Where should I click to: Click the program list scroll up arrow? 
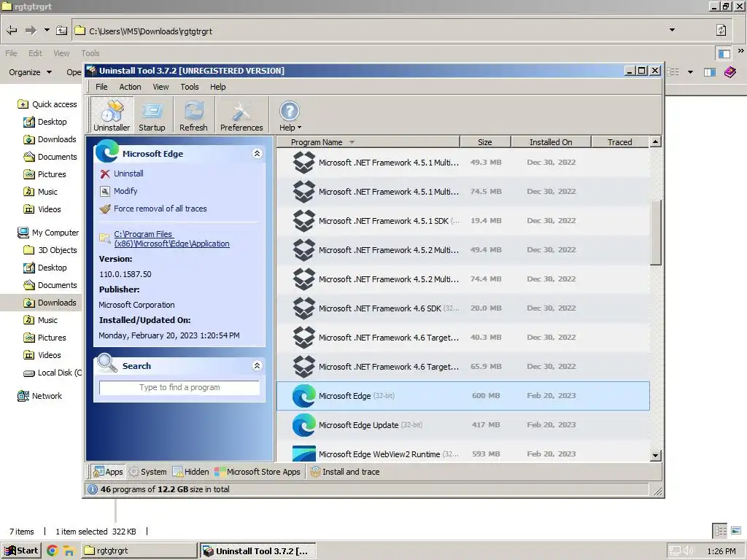pos(656,142)
